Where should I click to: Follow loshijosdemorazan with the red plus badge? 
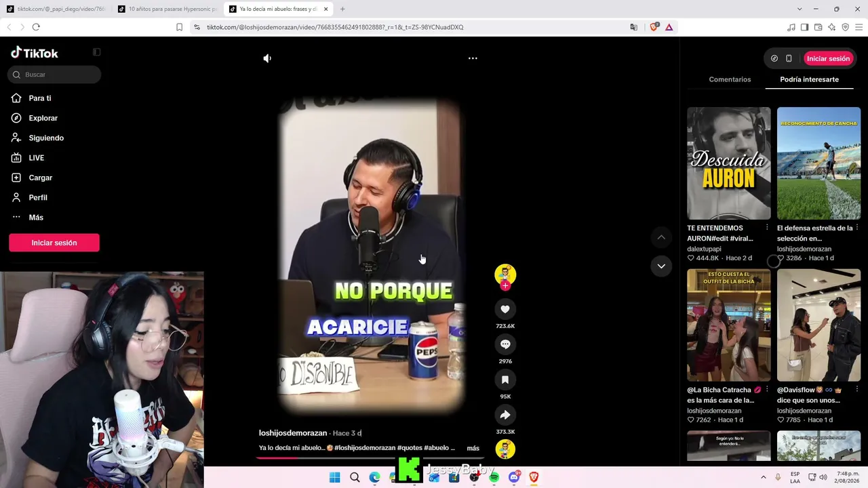tap(505, 286)
